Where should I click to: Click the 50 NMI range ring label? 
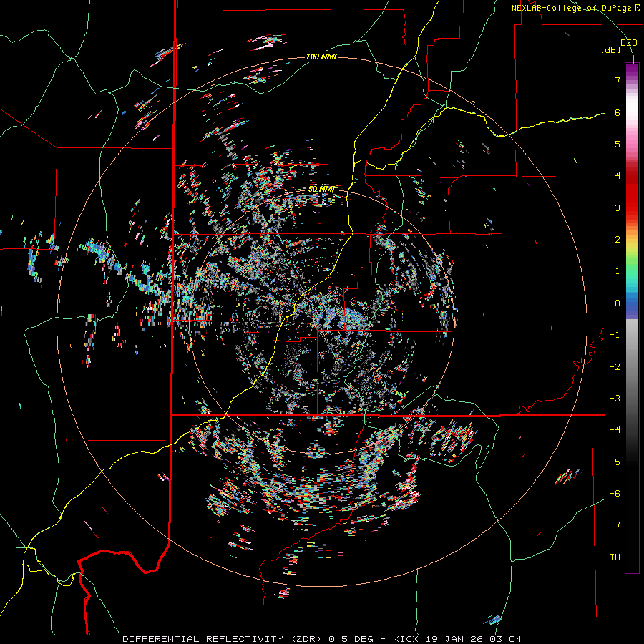pyautogui.click(x=321, y=190)
